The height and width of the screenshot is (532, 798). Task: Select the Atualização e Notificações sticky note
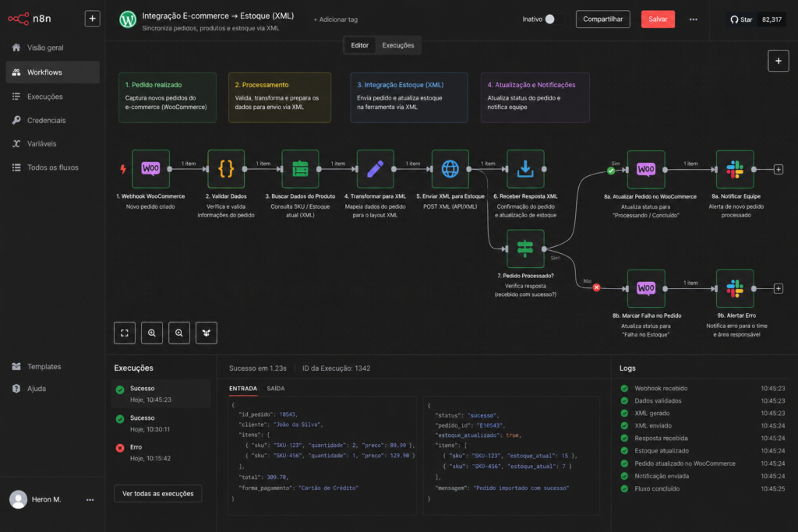pos(535,97)
